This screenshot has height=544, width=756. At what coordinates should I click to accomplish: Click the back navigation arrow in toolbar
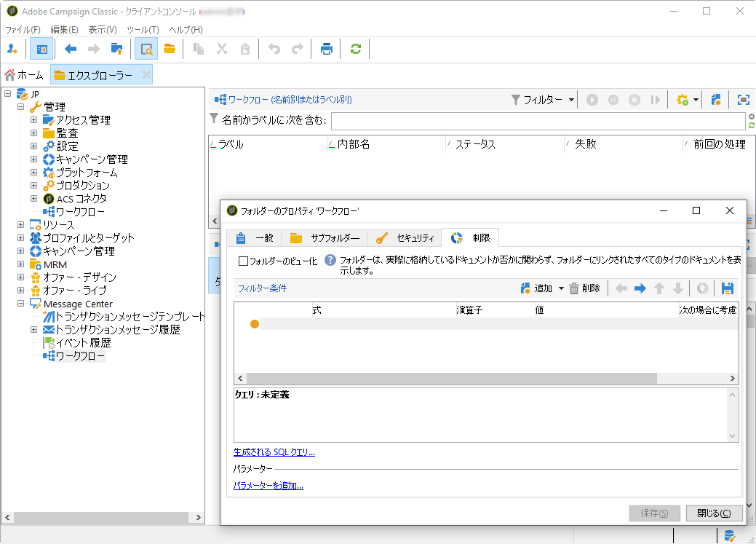(x=71, y=49)
